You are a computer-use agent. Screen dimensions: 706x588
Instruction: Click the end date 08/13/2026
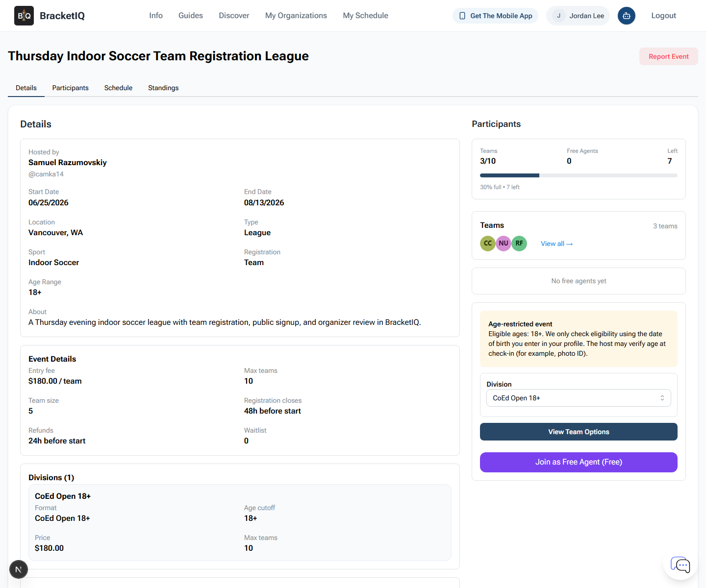(x=264, y=203)
